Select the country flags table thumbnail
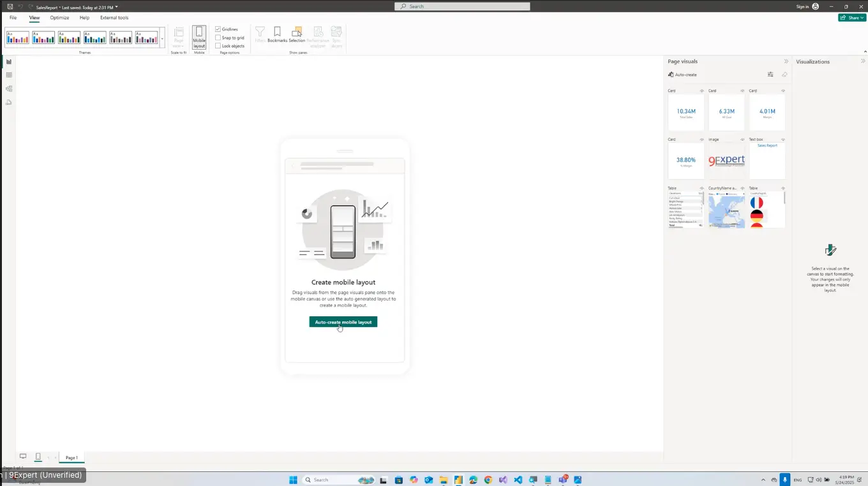The image size is (868, 486). (x=767, y=210)
